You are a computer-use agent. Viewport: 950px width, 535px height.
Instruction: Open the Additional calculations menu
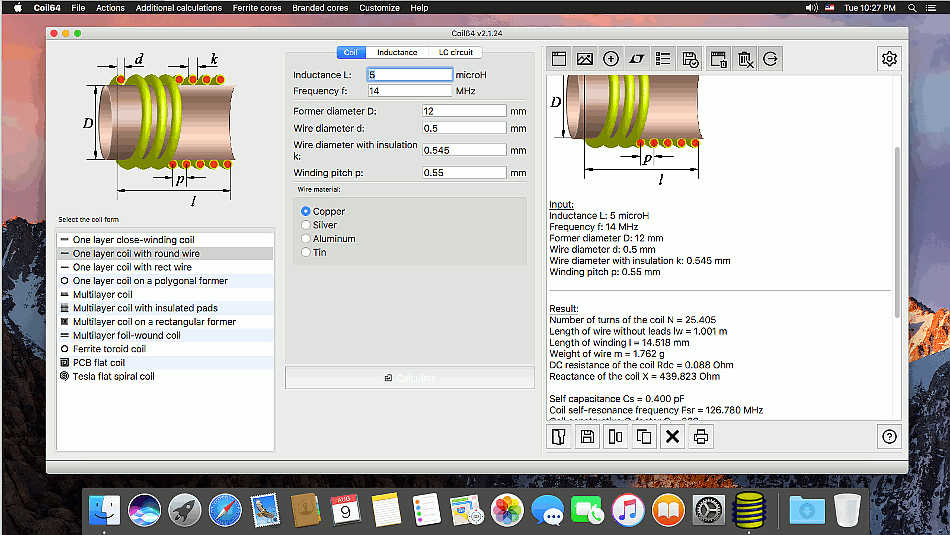179,8
